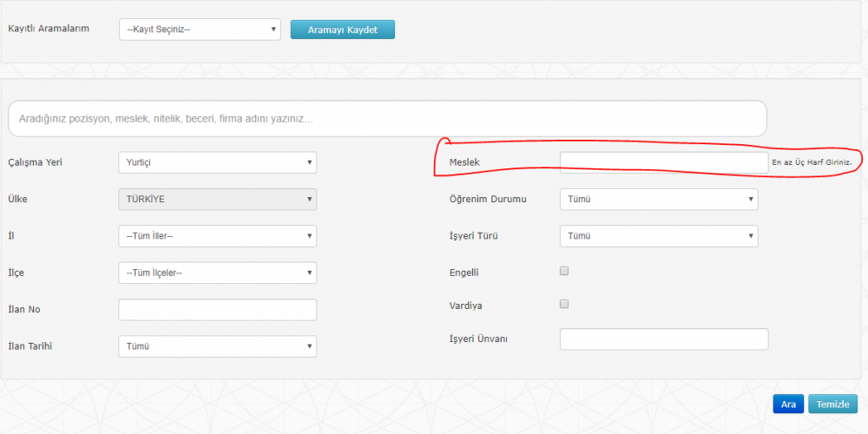Open the Öğrenim Durumu dropdown

pyautogui.click(x=659, y=199)
